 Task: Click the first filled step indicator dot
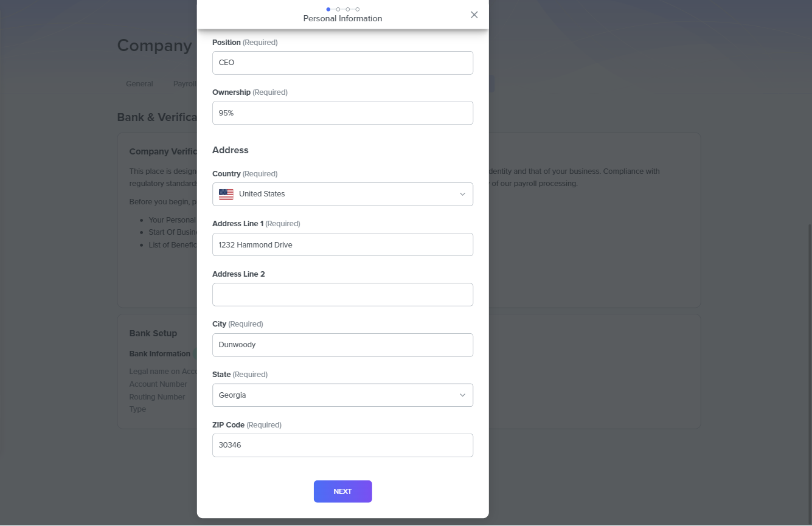[x=328, y=9]
